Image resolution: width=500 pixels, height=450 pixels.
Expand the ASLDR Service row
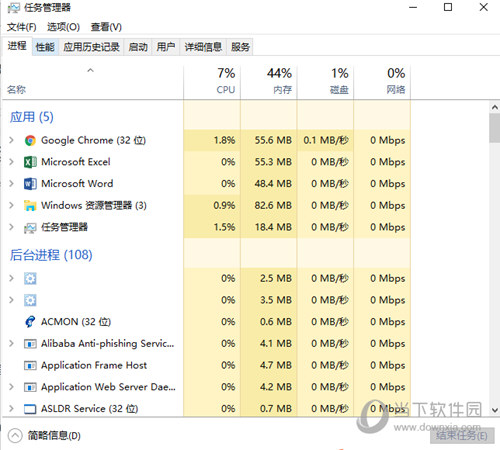(11, 408)
